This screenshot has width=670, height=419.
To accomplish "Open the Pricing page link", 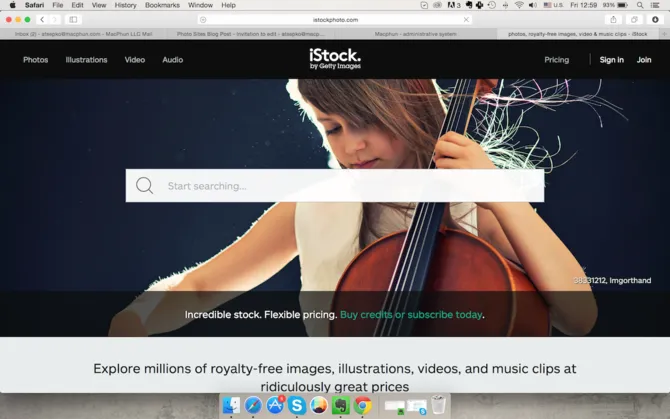I will [556, 60].
